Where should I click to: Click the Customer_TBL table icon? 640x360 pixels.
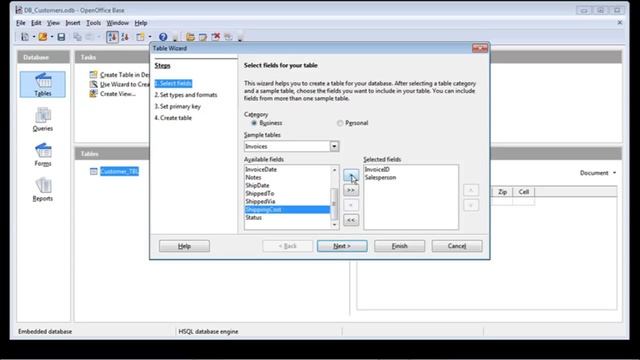(93, 171)
